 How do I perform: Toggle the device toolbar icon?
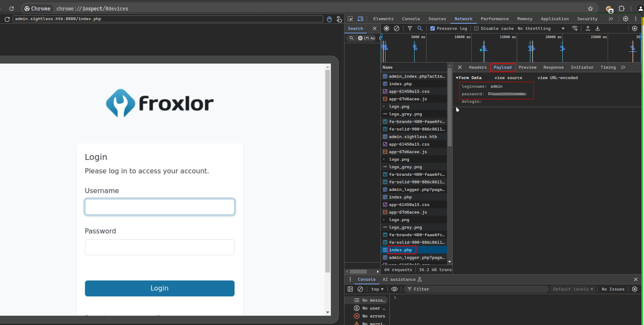tap(360, 19)
